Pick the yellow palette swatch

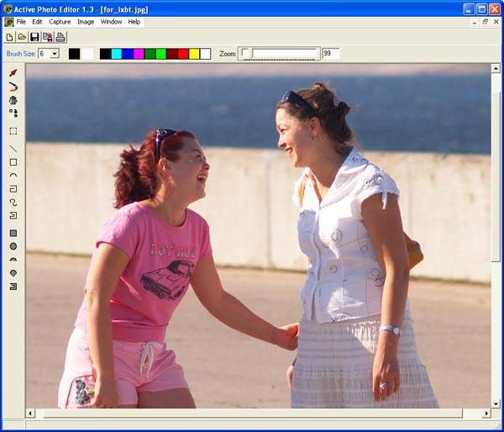(194, 54)
